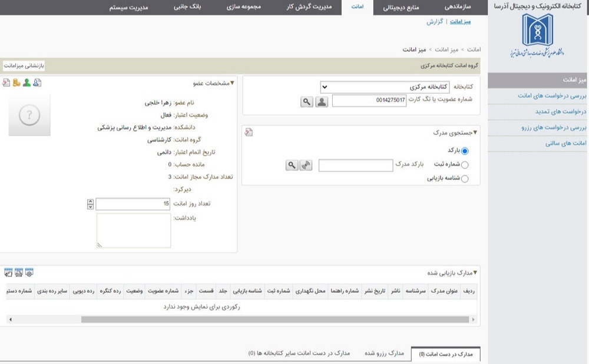Open the بانک جانبی menu tab
Screen dimensions: 589x364
coord(187,6)
